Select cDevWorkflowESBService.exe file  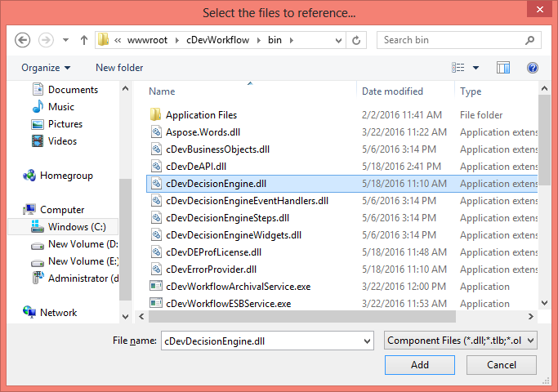click(x=228, y=304)
